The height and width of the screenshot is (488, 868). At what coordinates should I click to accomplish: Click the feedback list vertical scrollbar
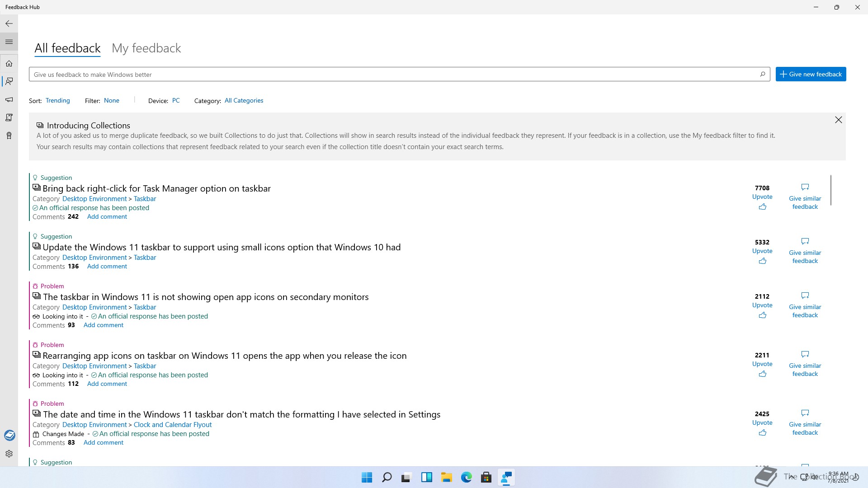831,190
